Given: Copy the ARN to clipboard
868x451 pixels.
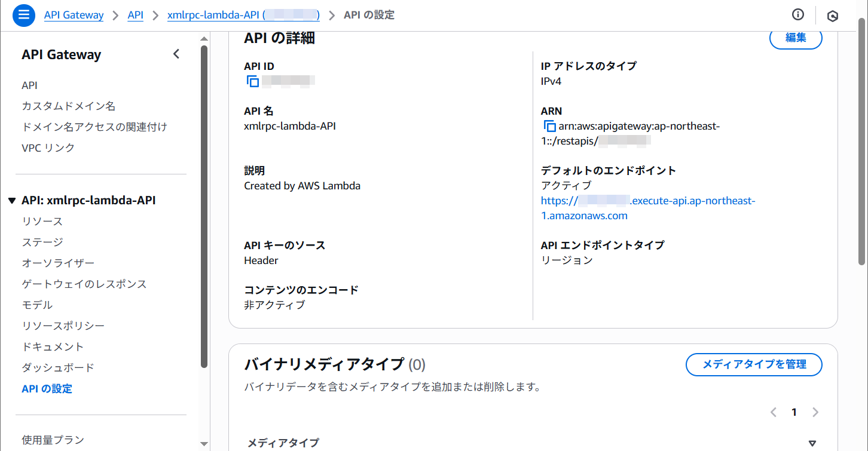Looking at the screenshot, I should pyautogui.click(x=549, y=127).
